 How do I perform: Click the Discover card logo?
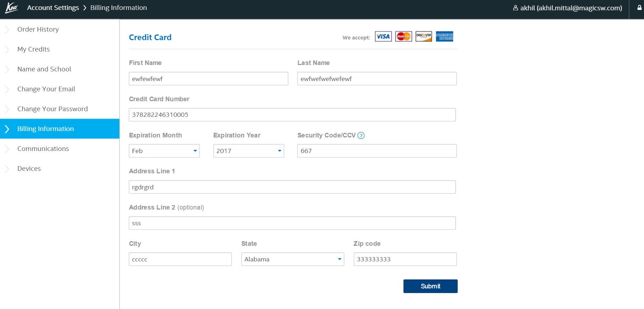(x=424, y=36)
